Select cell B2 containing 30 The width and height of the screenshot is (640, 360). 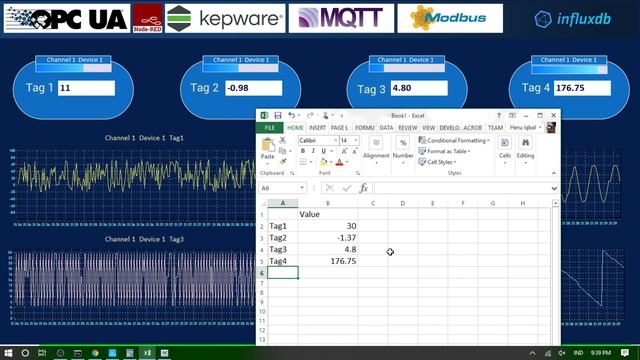[328, 226]
